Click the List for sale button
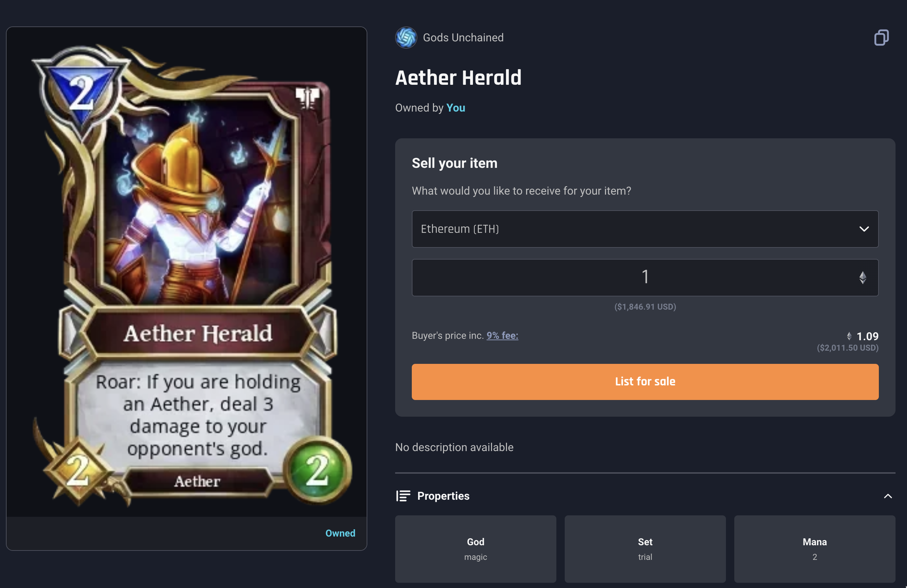 coord(645,382)
